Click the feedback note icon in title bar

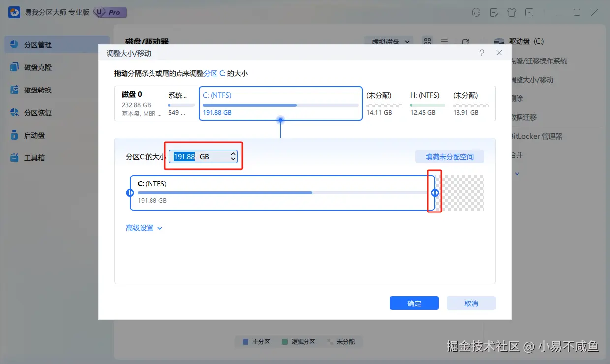pyautogui.click(x=494, y=12)
